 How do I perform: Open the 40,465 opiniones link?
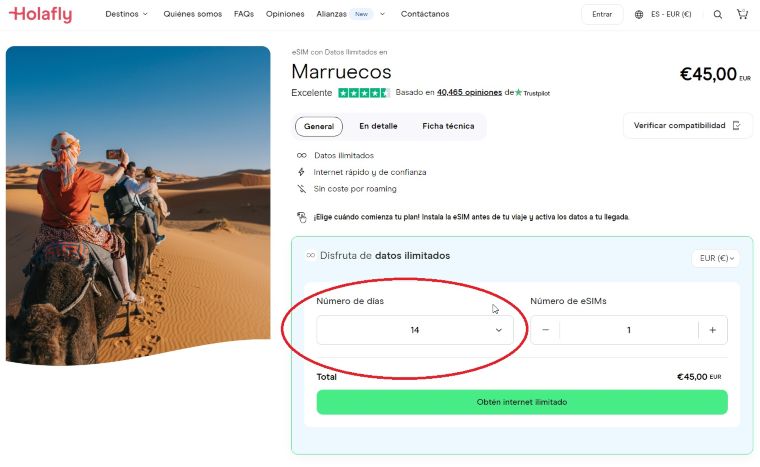tap(469, 93)
